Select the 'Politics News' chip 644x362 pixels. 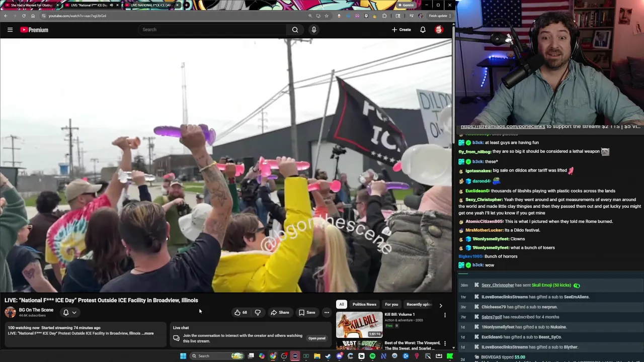tap(364, 304)
